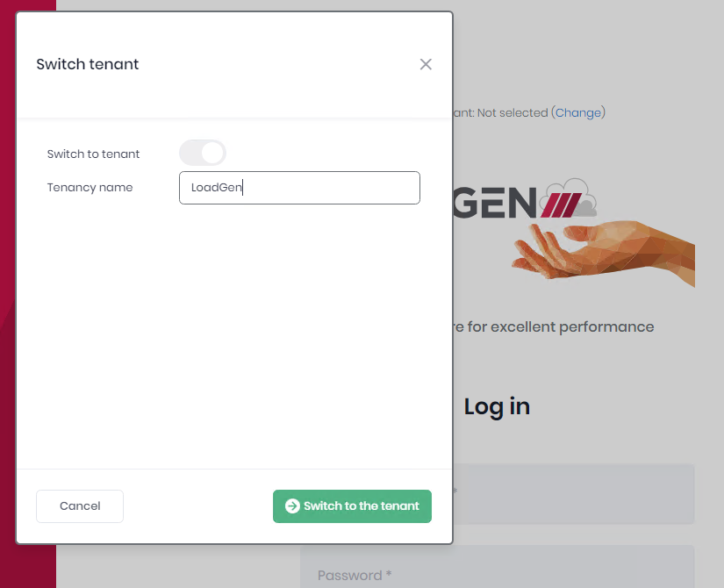The image size is (724, 588).
Task: Click the GEN logo lettering
Action: 495,203
